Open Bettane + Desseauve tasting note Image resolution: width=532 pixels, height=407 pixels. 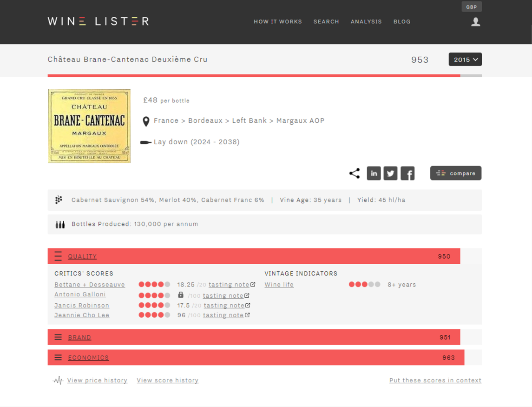[229, 285]
